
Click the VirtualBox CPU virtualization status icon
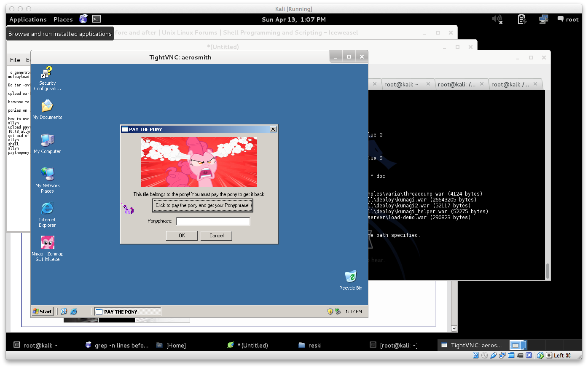[529, 355]
